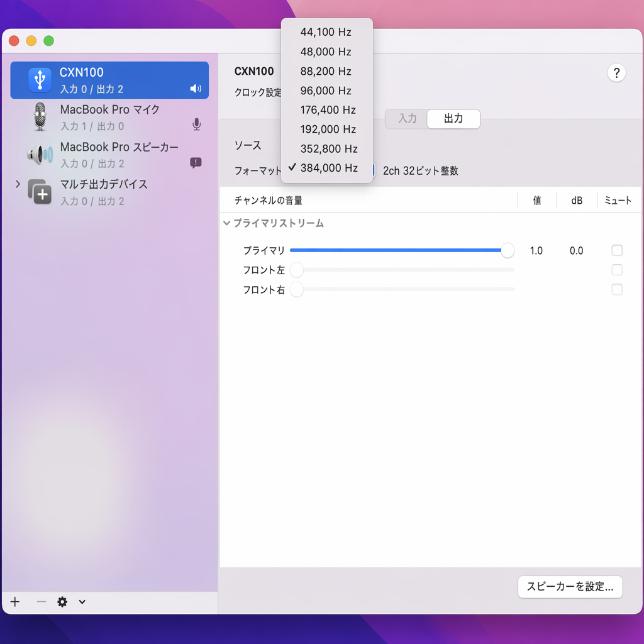This screenshot has height=644, width=644.
Task: Choose 96,000 Hz sample rate
Action: 327,91
